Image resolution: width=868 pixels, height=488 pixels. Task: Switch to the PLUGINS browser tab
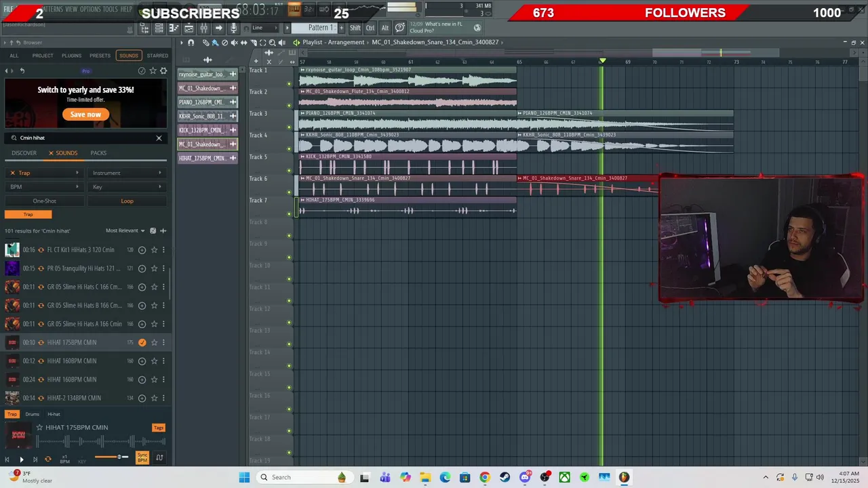point(72,56)
